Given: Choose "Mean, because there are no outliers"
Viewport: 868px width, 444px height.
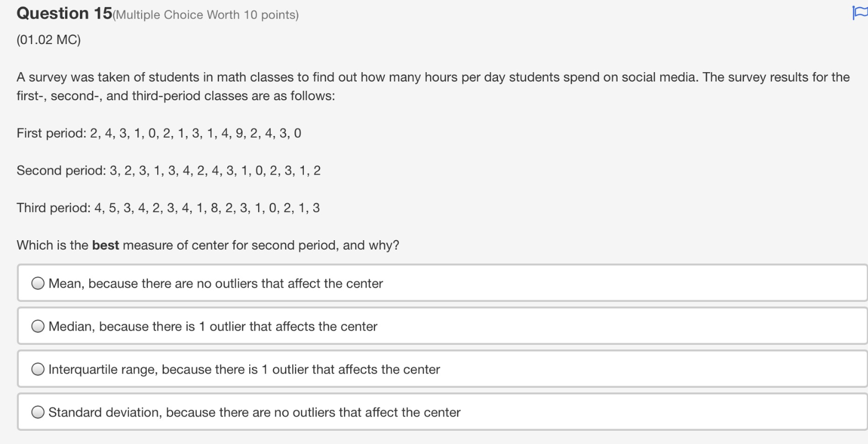Looking at the screenshot, I should pyautogui.click(x=215, y=283).
